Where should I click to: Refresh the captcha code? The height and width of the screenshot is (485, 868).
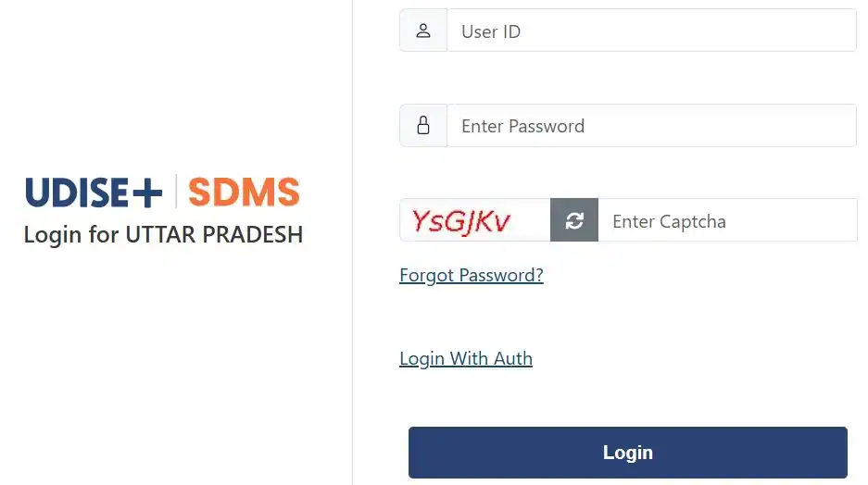pos(574,220)
